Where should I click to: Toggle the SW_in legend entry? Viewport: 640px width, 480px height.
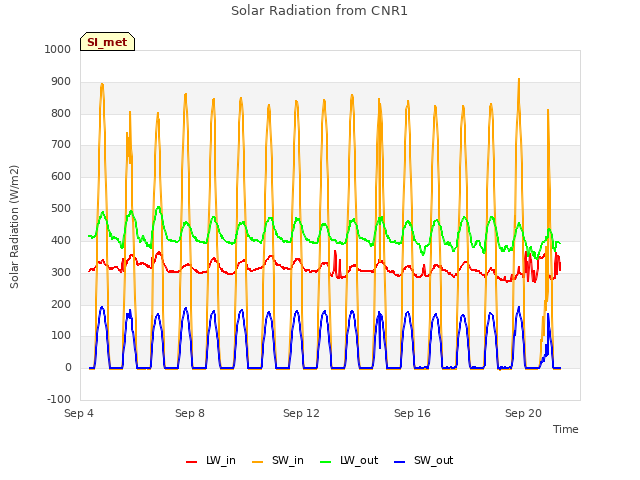(x=278, y=460)
